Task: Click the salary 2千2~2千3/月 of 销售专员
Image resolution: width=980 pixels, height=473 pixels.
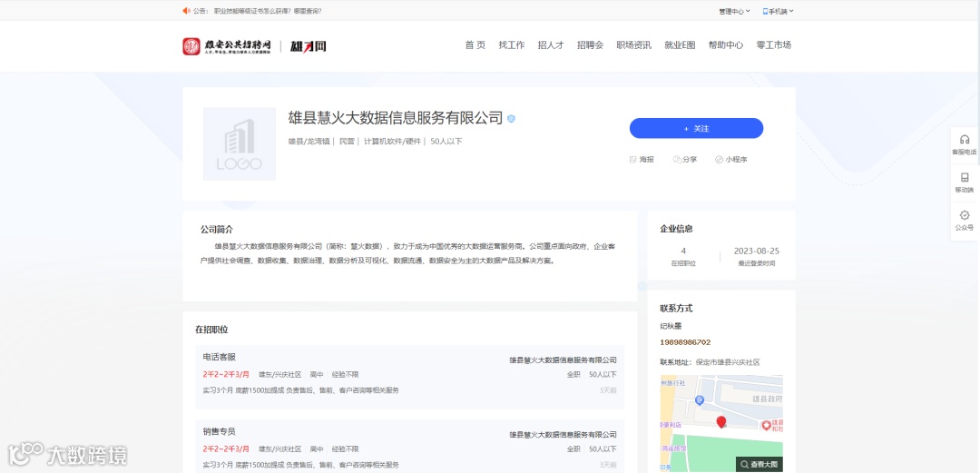Action: click(x=226, y=448)
